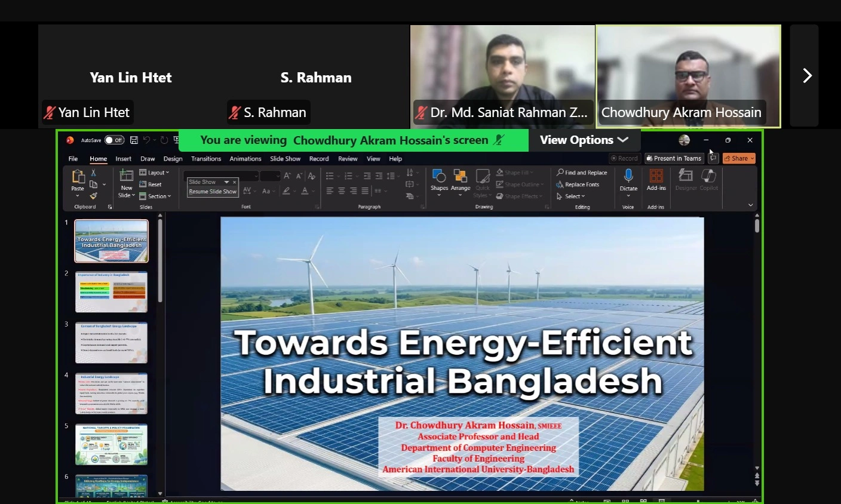Screen dimensions: 841x504
Task: Open the Layout dropdown
Action: tap(155, 173)
